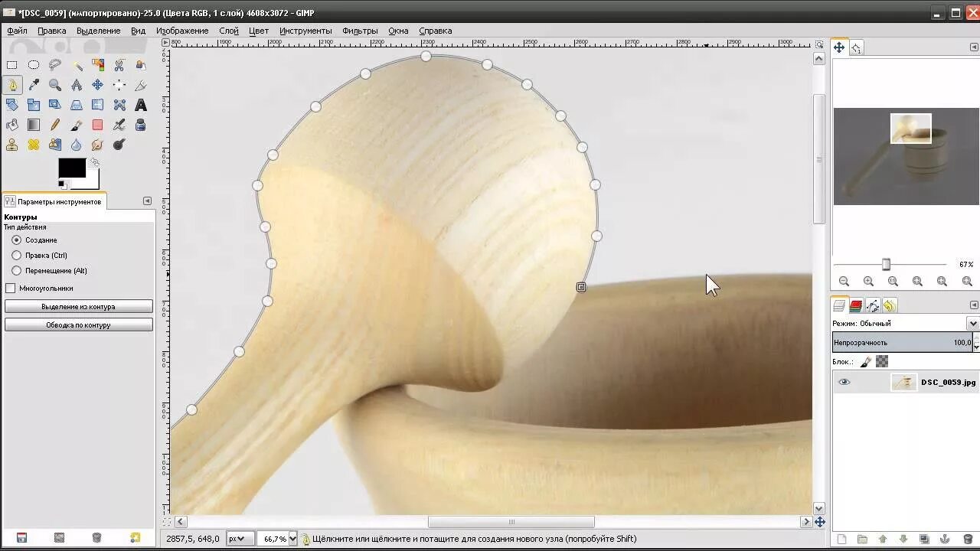980x551 pixels.
Task: Select the Foreground Select tool
Action: click(141, 65)
